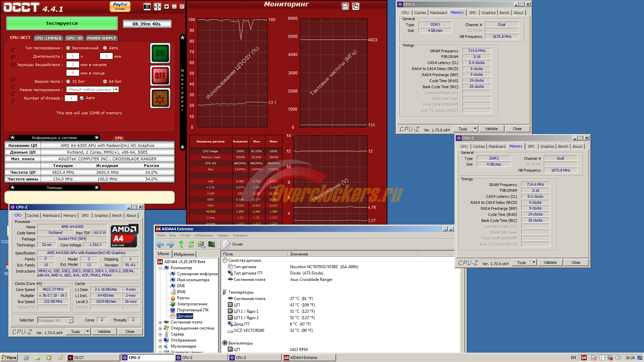Screen dimensions: 644x362
Task: Switch to the CPU : LINPACK tab
Action: 48,38
